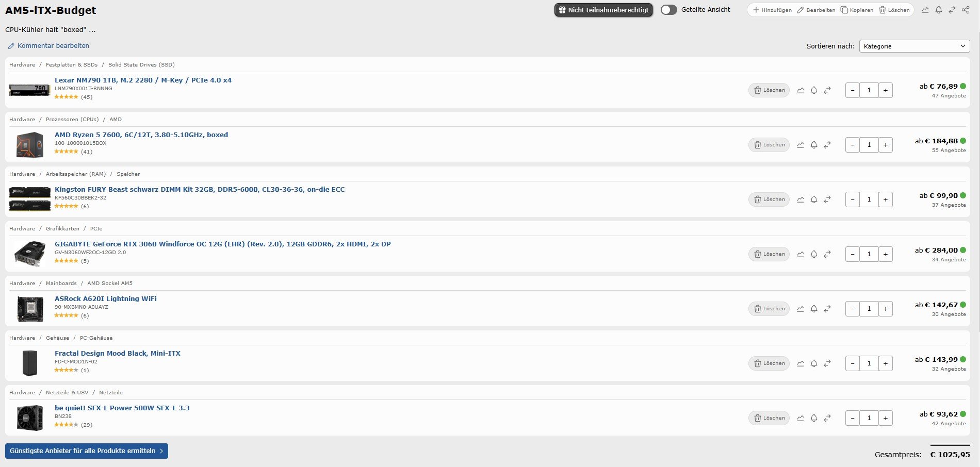This screenshot has width=980, height=467.
Task: Click quantity field for be quiet! SFX-L
Action: [869, 418]
